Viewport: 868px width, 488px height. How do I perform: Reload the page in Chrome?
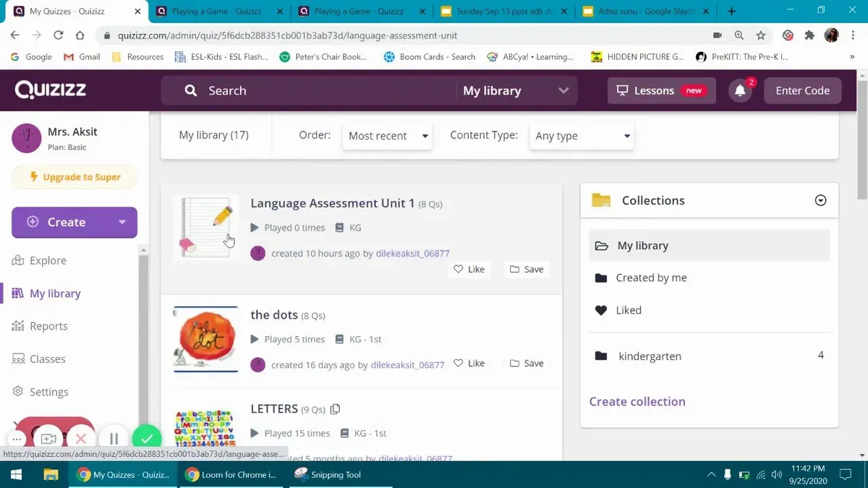(59, 35)
